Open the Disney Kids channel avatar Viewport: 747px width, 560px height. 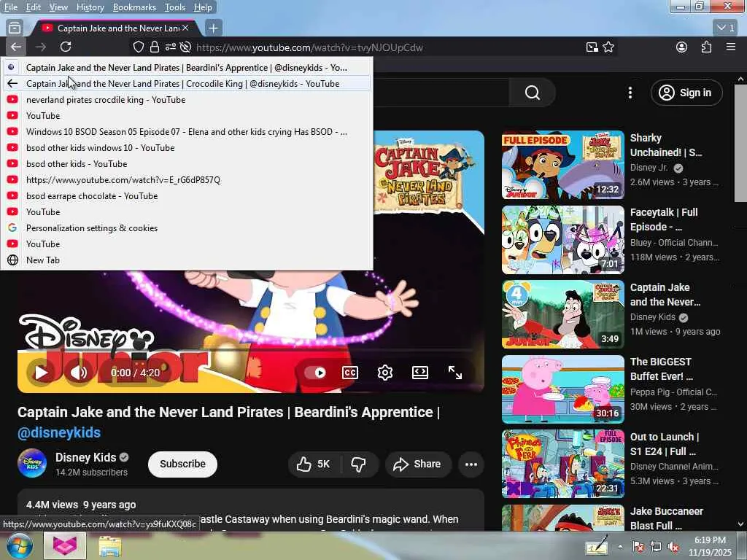pos(32,463)
